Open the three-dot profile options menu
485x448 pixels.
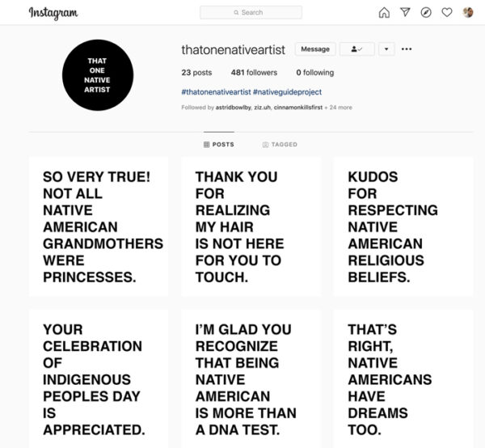click(407, 49)
